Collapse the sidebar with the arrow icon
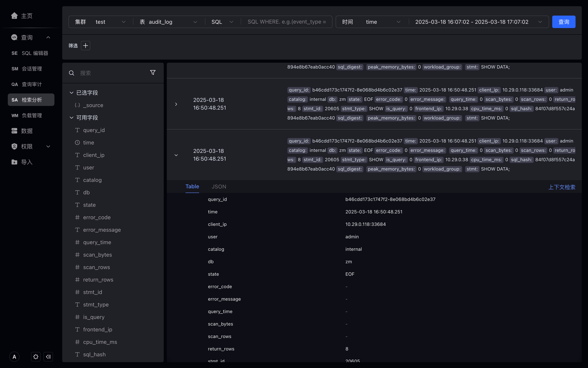The height and width of the screenshot is (368, 588). click(48, 357)
